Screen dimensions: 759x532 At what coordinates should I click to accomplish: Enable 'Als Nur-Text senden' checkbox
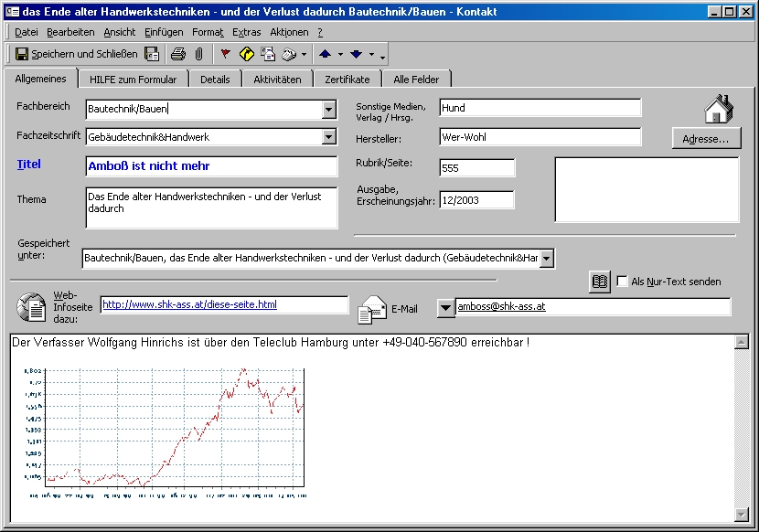[623, 282]
